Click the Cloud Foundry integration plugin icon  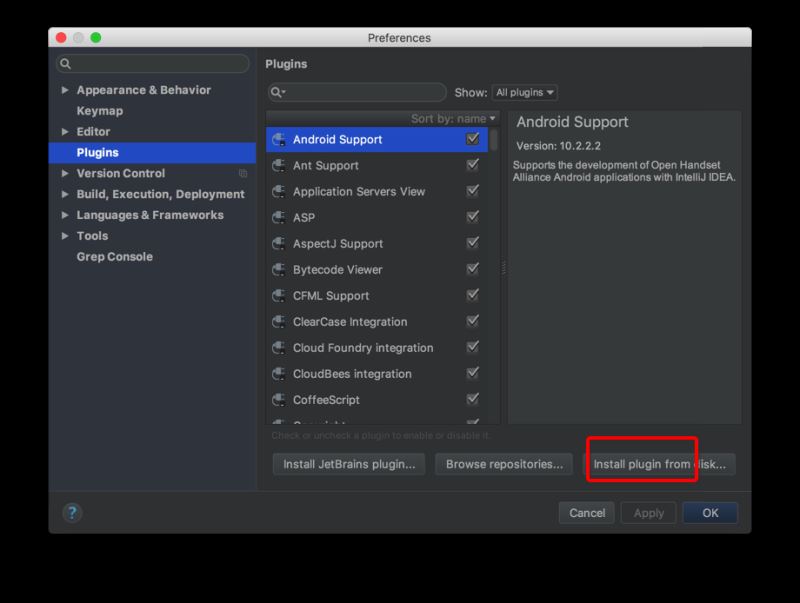tap(280, 348)
